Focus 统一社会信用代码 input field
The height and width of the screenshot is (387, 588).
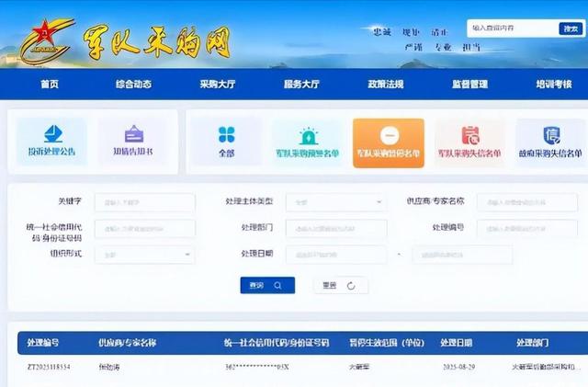pyautogui.click(x=145, y=229)
